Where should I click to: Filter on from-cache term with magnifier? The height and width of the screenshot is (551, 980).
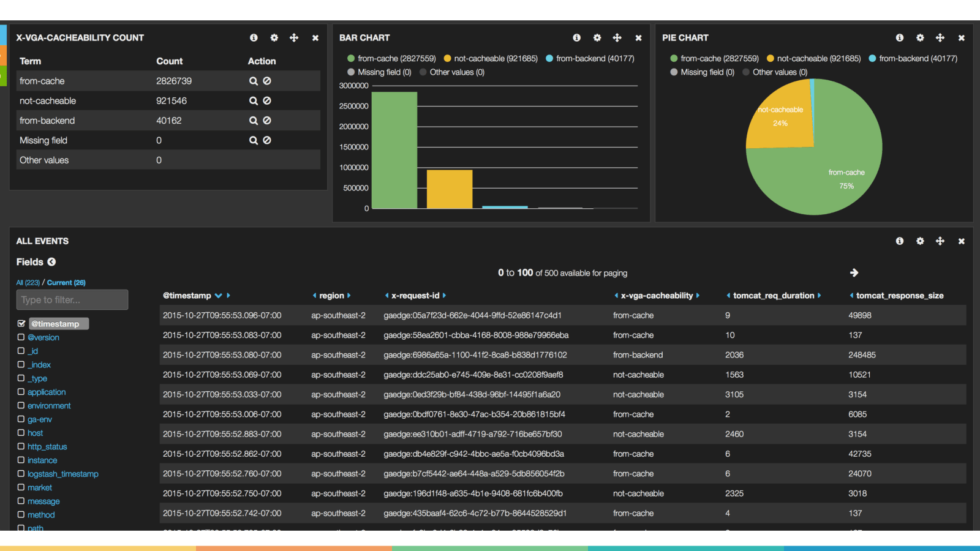(253, 81)
